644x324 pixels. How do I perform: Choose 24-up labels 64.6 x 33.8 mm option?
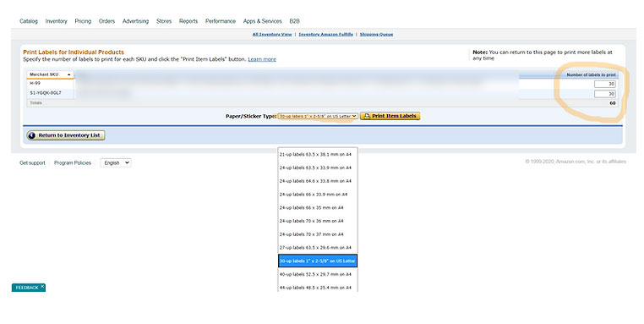(318, 181)
